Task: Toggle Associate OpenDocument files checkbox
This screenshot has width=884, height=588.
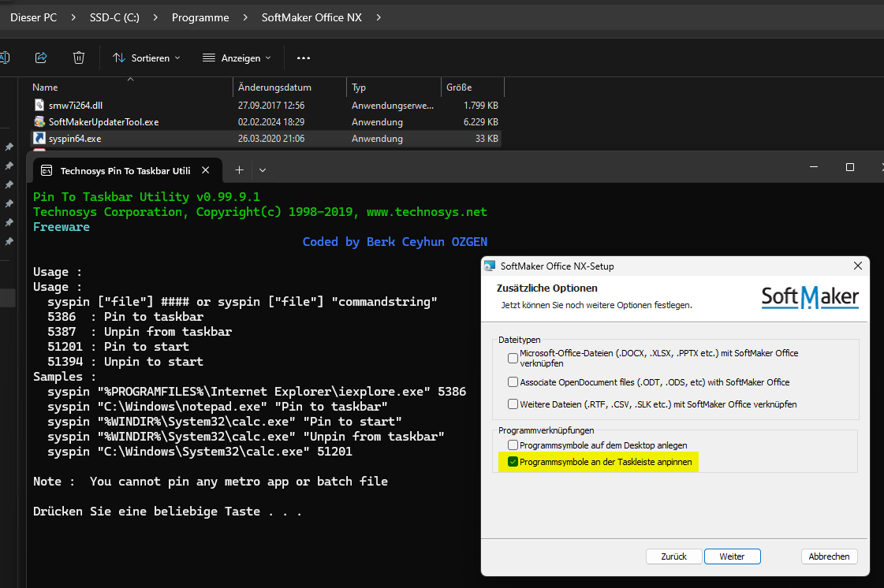Action: point(513,382)
